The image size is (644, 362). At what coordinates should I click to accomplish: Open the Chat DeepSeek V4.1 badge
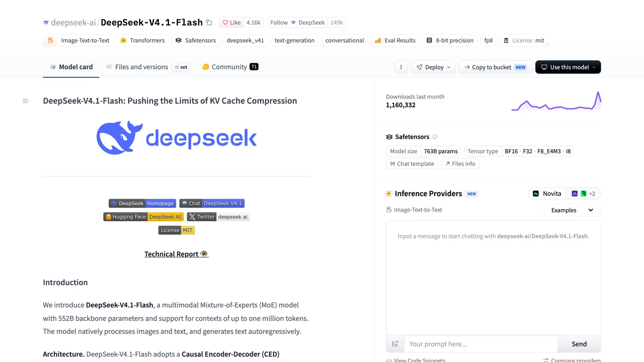212,204
